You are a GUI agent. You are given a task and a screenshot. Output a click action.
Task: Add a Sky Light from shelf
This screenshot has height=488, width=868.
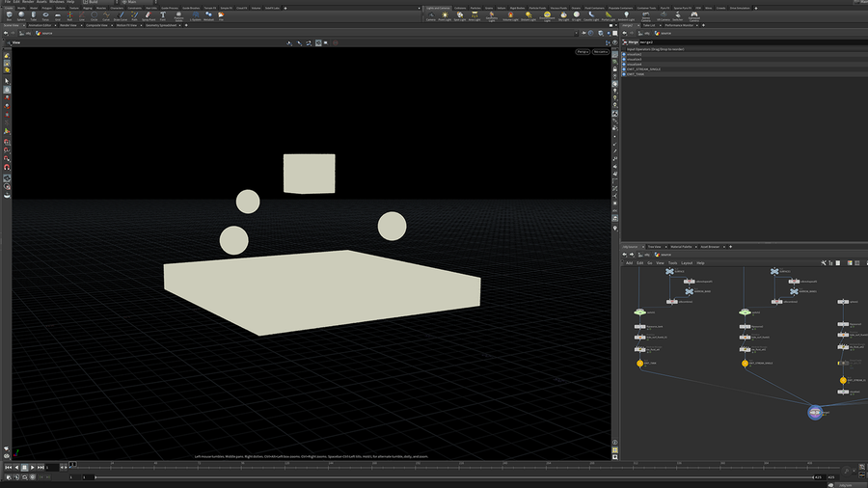tap(563, 16)
